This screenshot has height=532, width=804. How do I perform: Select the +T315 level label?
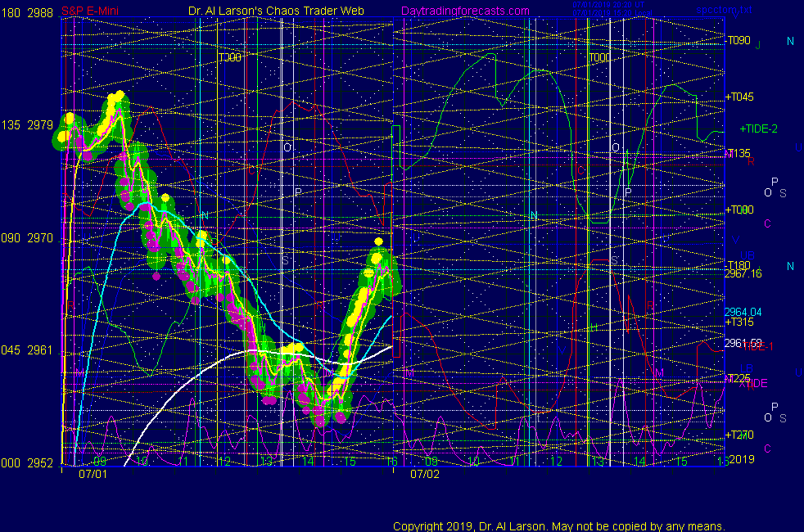coord(739,322)
